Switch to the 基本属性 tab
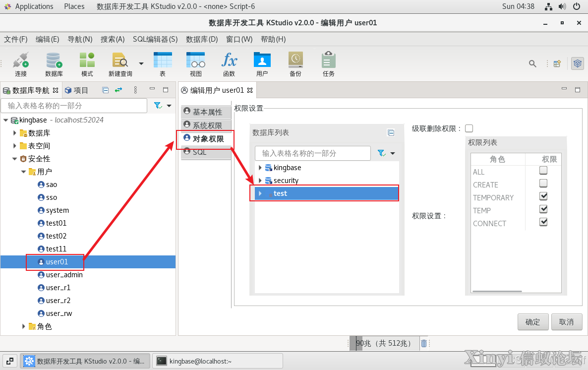The height and width of the screenshot is (370, 588). click(206, 112)
